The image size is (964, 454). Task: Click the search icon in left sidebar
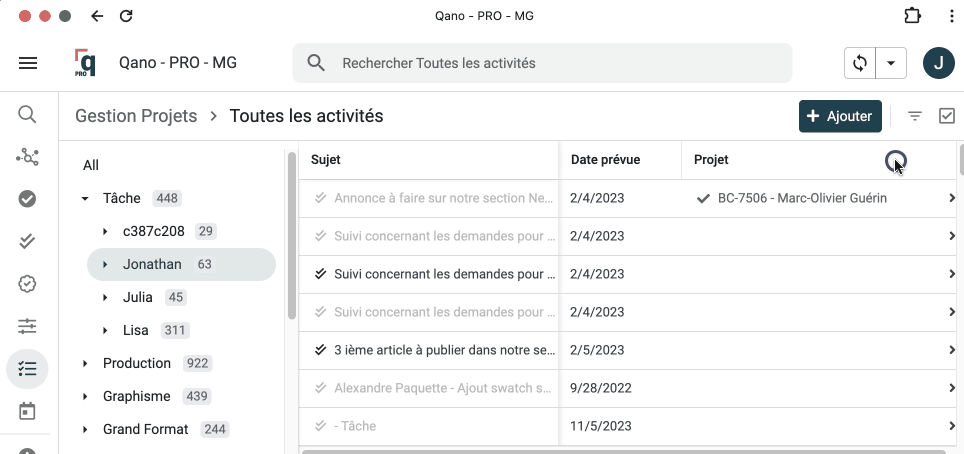coord(27,115)
